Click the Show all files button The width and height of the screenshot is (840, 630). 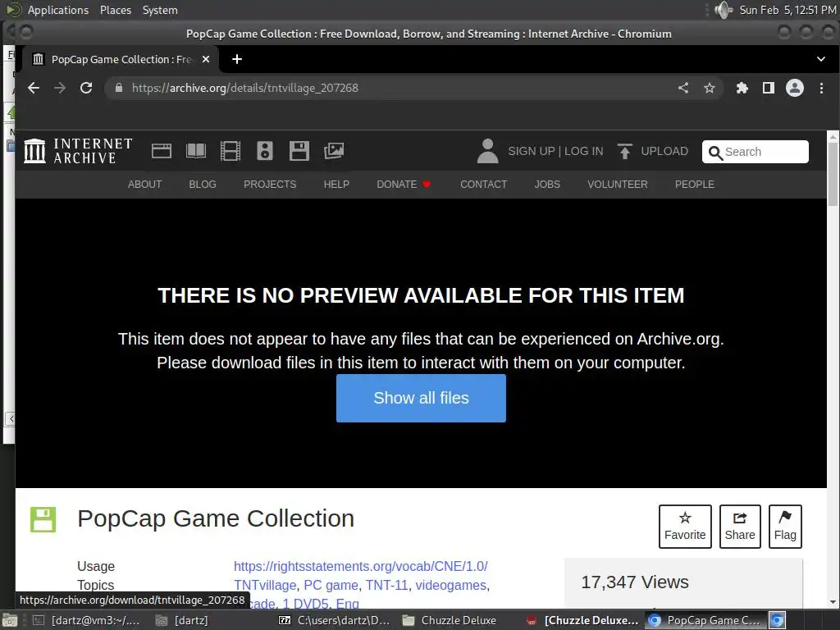click(x=421, y=398)
